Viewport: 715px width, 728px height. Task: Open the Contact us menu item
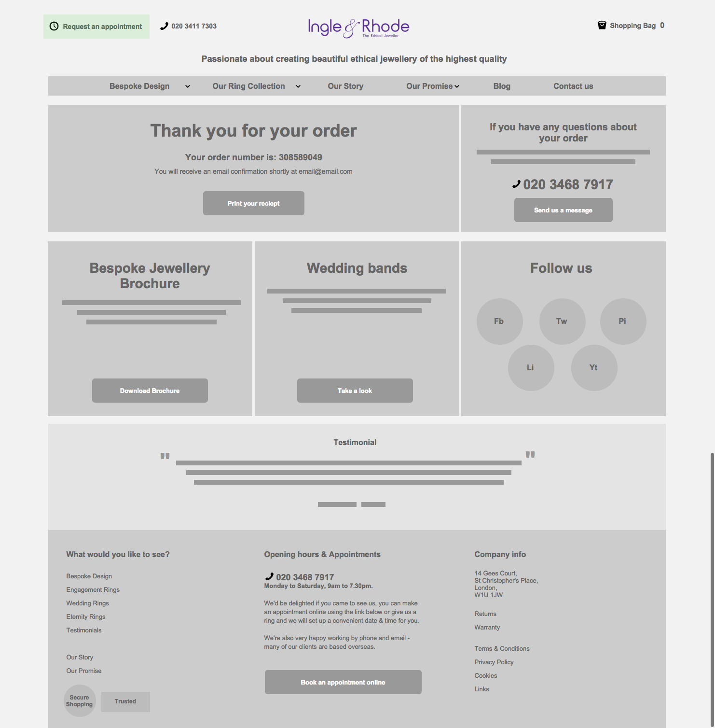pos(573,86)
